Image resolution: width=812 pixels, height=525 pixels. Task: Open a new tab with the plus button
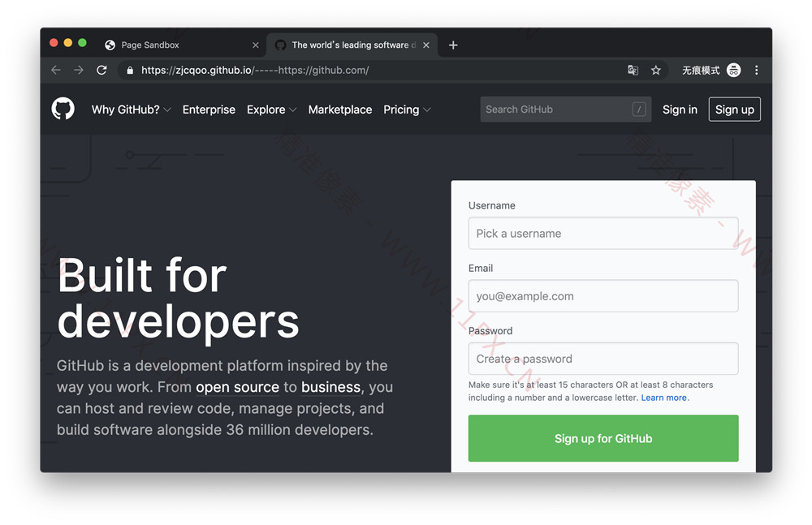pos(453,45)
